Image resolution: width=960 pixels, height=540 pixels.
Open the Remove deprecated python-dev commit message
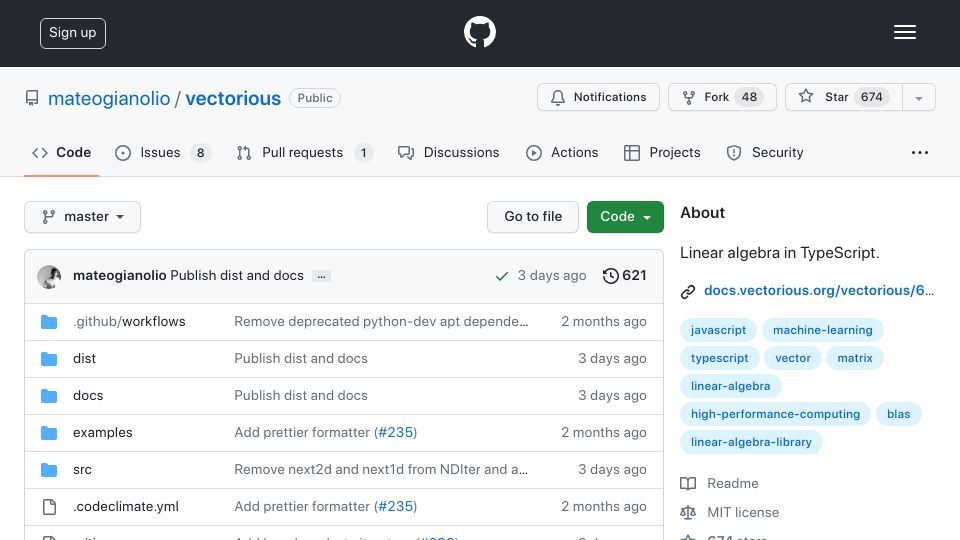click(x=381, y=321)
